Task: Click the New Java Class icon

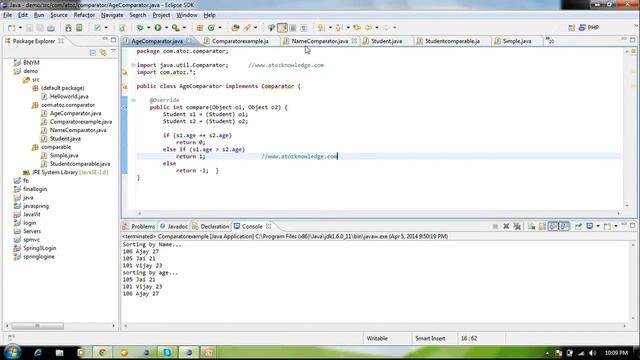Action: [211, 28]
